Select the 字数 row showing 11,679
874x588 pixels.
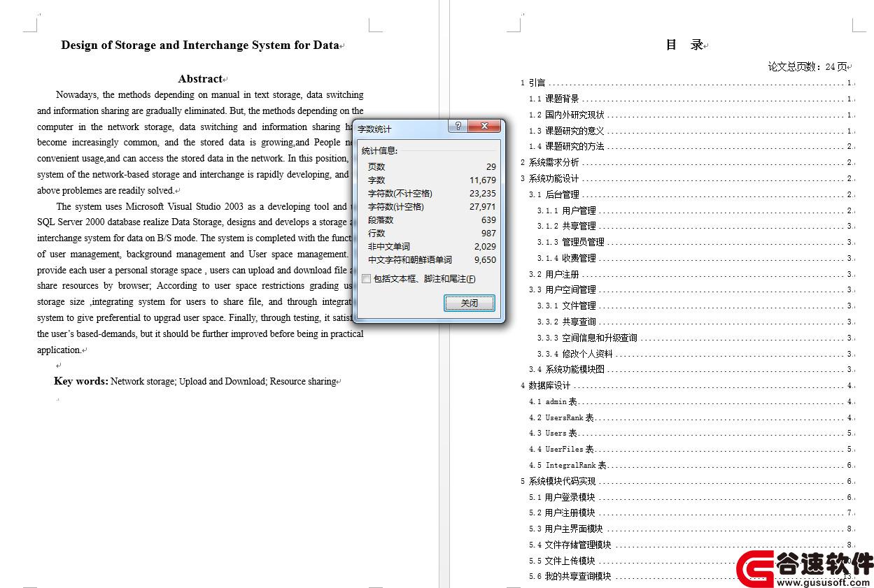[x=432, y=180]
